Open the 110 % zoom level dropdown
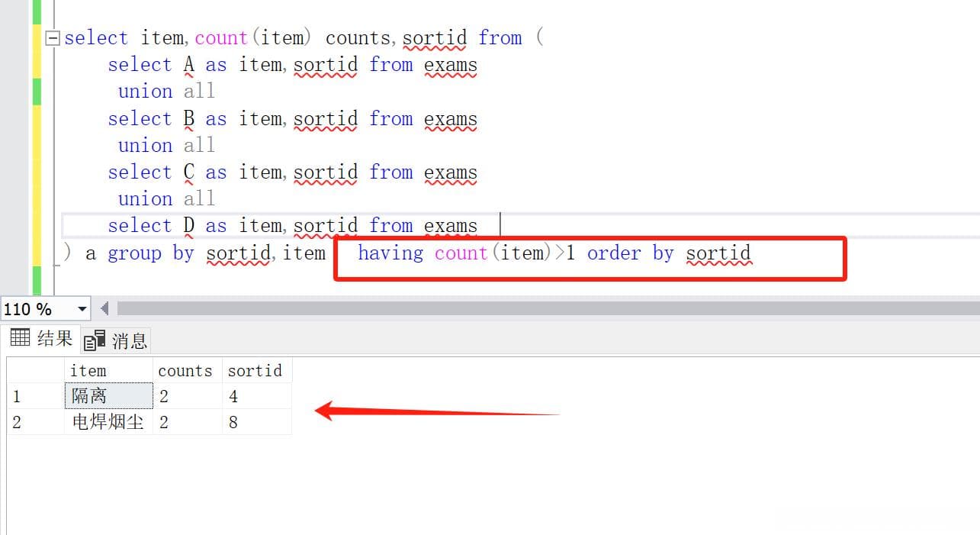980x535 pixels. (82, 309)
